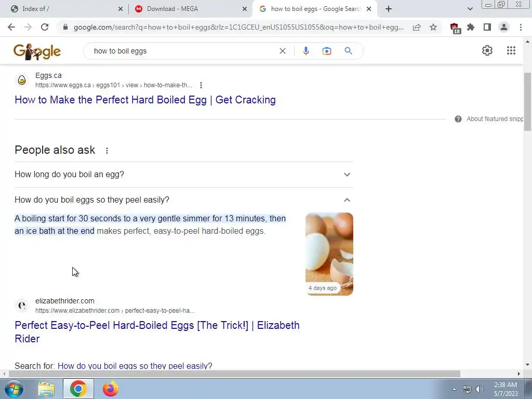Click the About featured snippets help icon

pyautogui.click(x=458, y=119)
